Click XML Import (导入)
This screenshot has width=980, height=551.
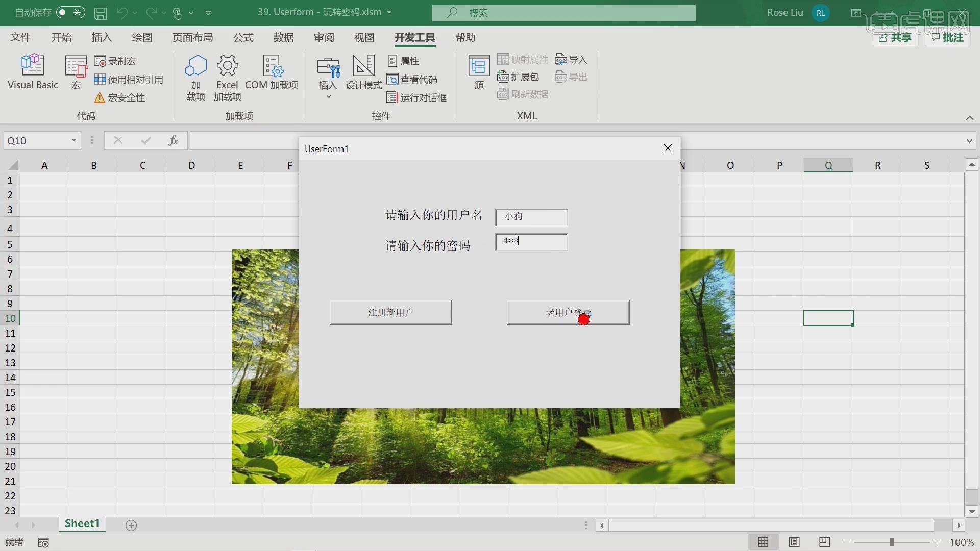[x=571, y=60]
